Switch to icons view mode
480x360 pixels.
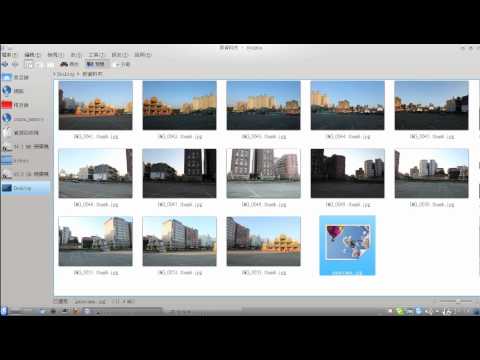click(x=29, y=64)
